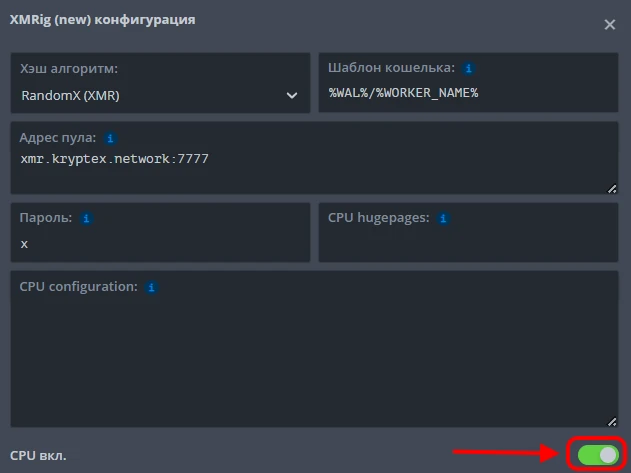Click the wallet template %WAL%/%WORKER_NAME% field

(468, 93)
